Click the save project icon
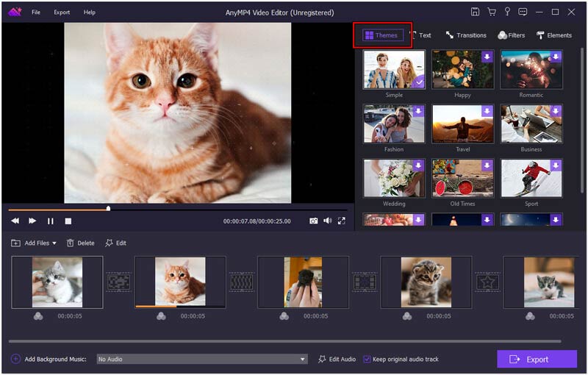Image resolution: width=588 pixels, height=375 pixels. pos(476,12)
